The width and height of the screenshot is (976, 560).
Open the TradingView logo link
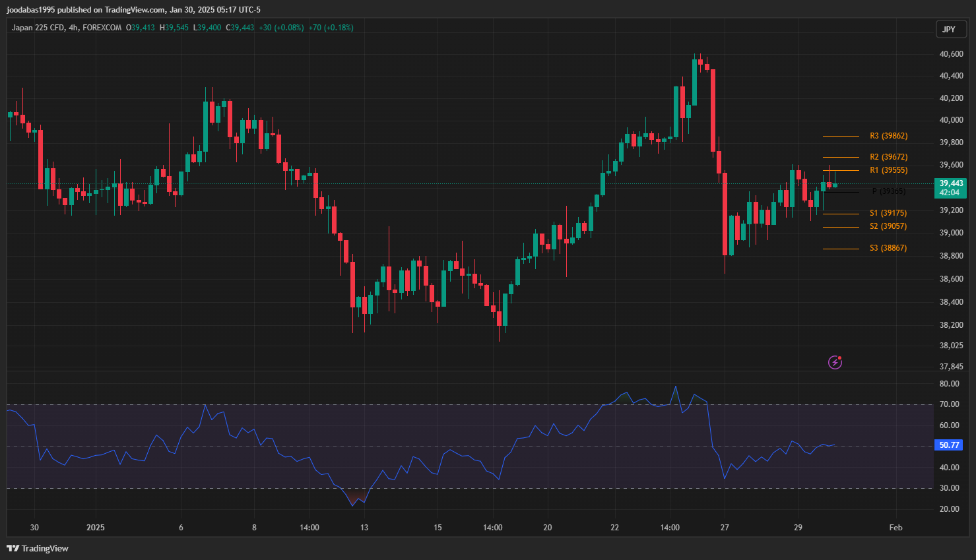(x=38, y=548)
